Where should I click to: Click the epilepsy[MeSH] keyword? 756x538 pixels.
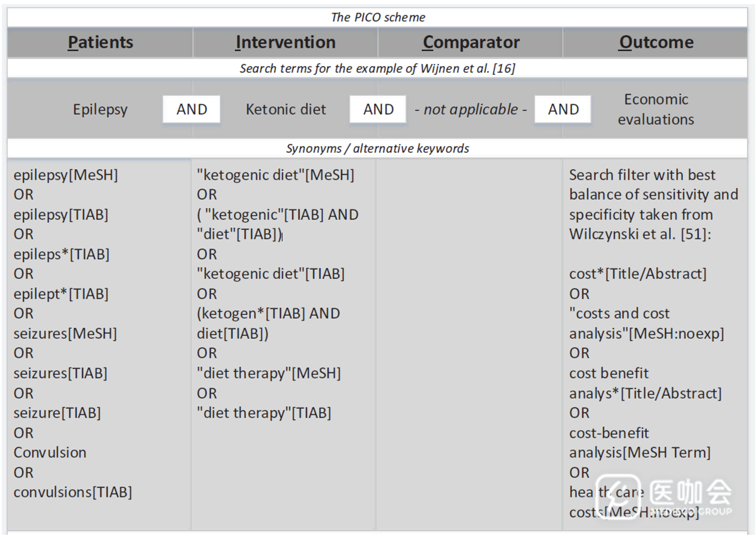click(x=66, y=175)
